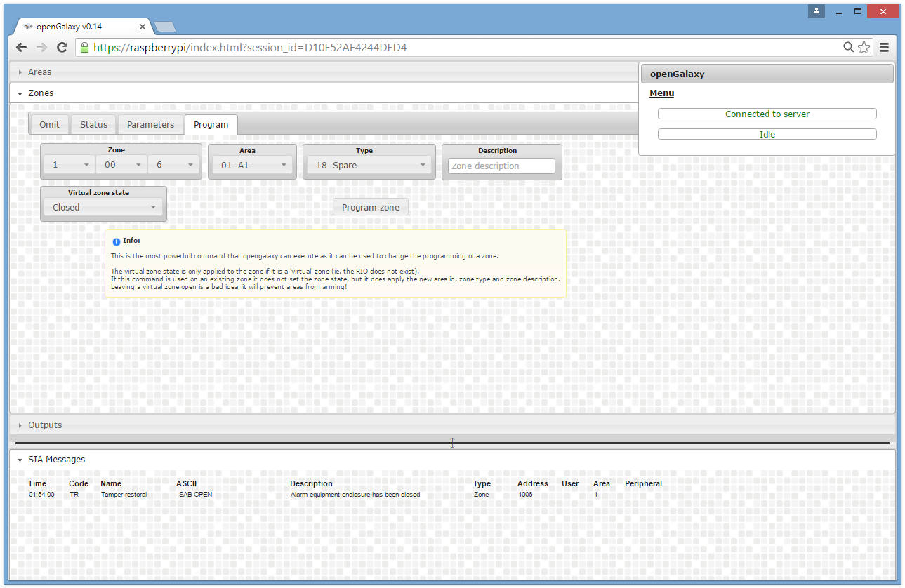Screen dimensions: 905x588
Task: Click the browser back arrow
Action: point(21,47)
